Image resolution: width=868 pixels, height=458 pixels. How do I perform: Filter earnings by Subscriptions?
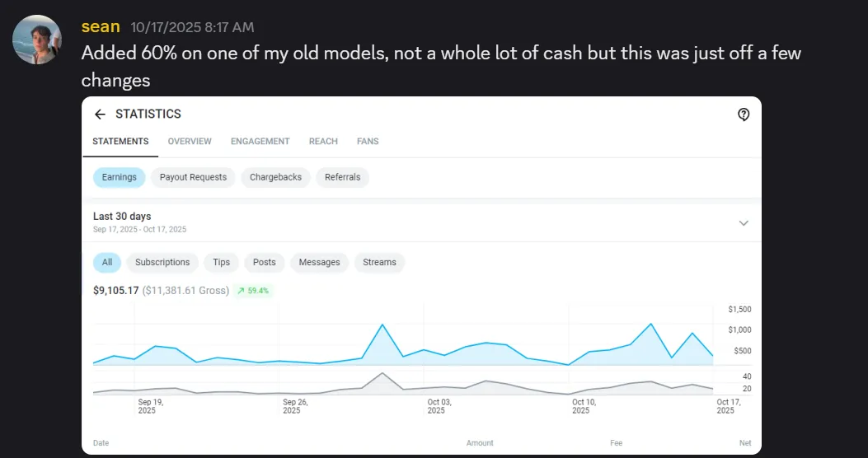pyautogui.click(x=162, y=262)
